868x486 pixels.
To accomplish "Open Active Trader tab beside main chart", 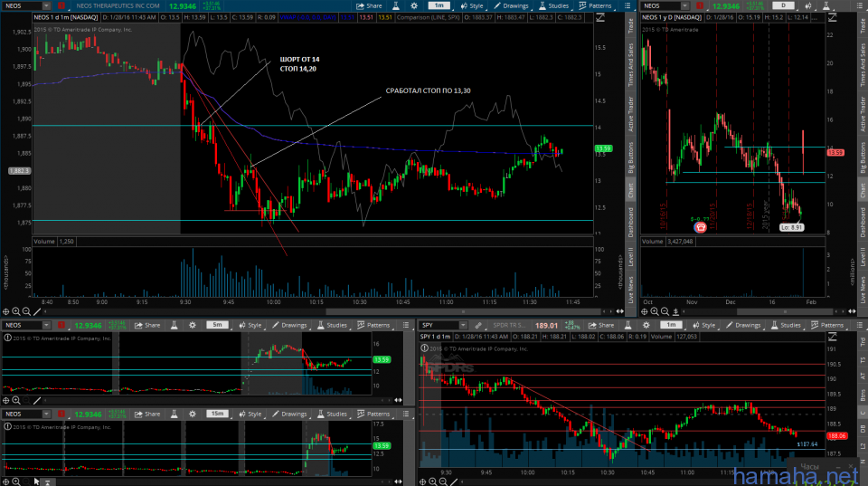I will click(630, 114).
